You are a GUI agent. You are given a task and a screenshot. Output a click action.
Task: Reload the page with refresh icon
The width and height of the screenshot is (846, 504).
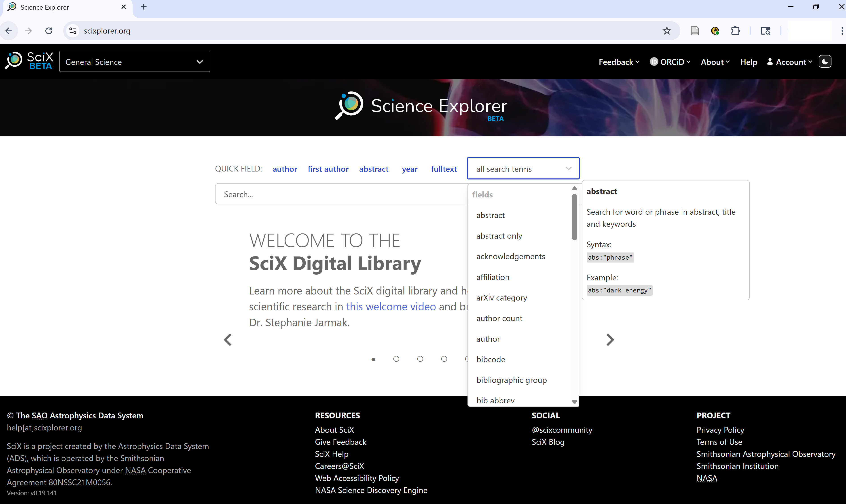49,31
